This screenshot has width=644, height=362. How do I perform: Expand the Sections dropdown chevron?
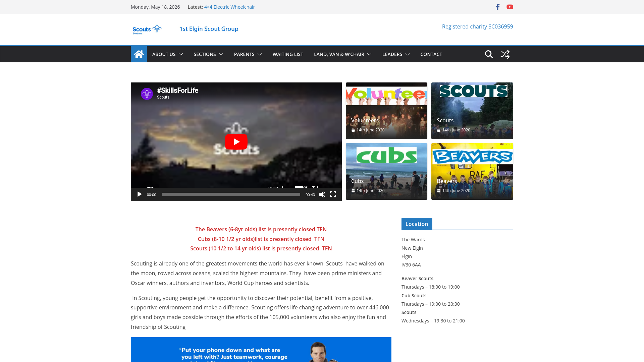[x=221, y=54]
